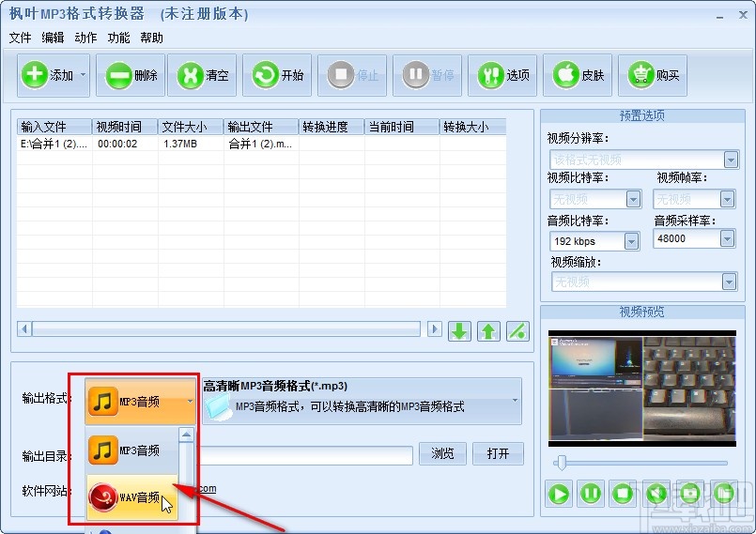Click the video preview thumbnail
The height and width of the screenshot is (534, 756).
pyautogui.click(x=641, y=389)
